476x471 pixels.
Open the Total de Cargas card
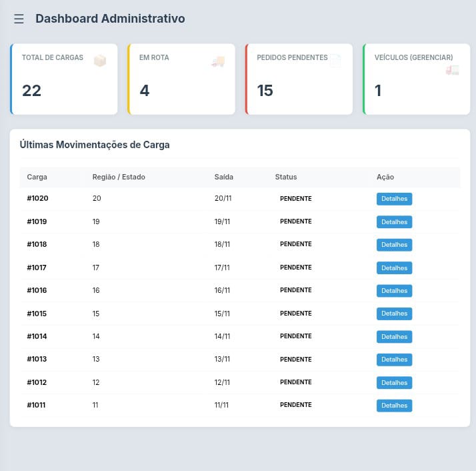tap(64, 79)
